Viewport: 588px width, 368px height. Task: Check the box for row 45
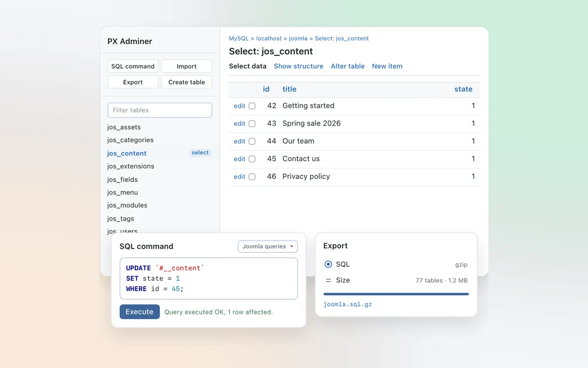click(x=252, y=159)
